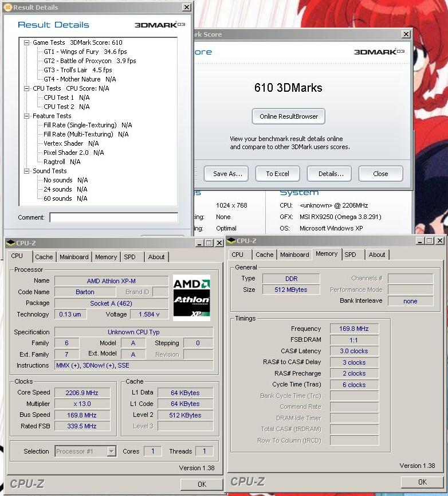Screen dimensions: 448x496
Task: Open the Details... button in Score window
Action: coord(329,174)
